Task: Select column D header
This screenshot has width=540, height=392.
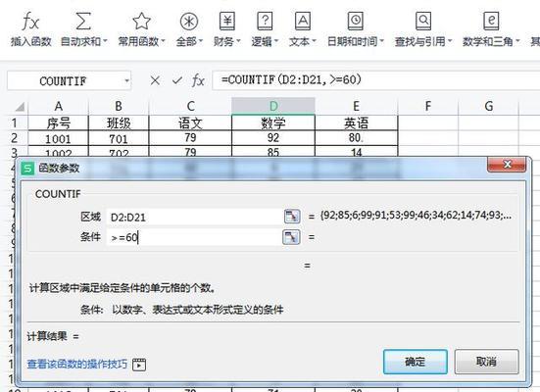Action: pyautogui.click(x=273, y=106)
